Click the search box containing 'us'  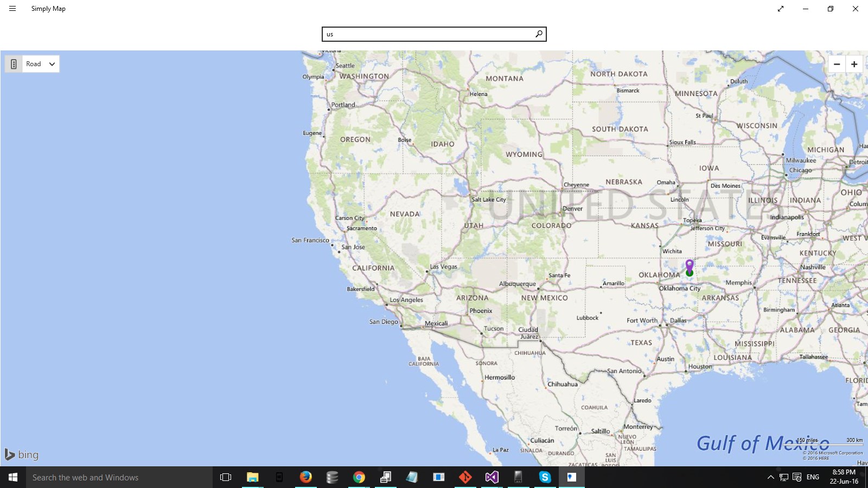point(434,34)
